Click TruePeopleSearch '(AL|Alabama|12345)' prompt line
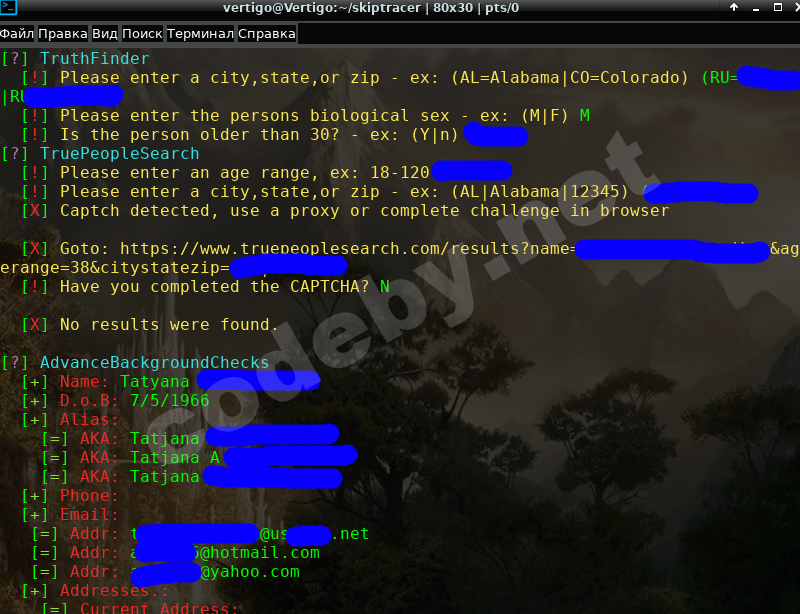Viewport: 800px width, 614px height. pos(389,192)
